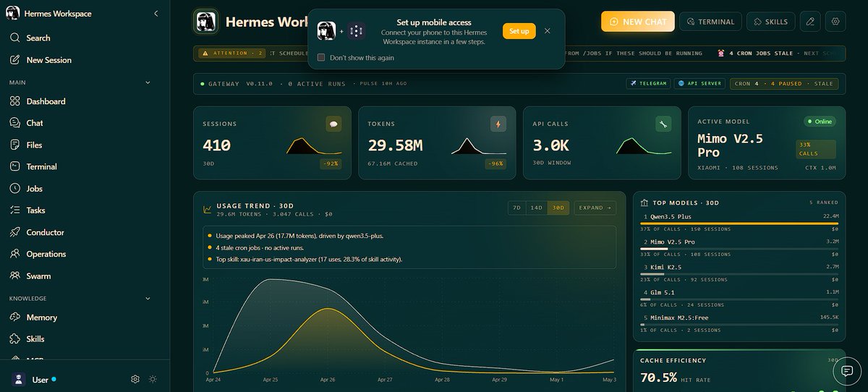Click the Mimo V2.5 Pro active model name
The width and height of the screenshot is (868, 392).
tap(730, 145)
